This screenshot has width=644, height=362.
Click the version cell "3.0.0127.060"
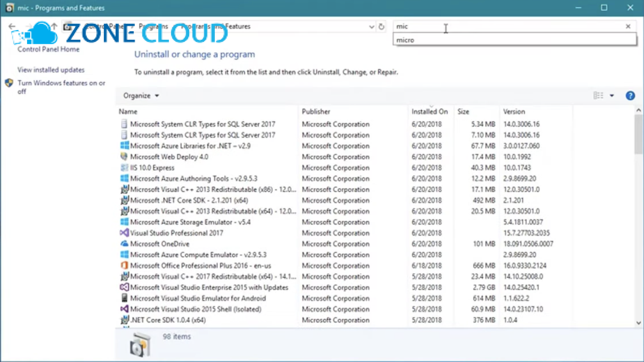pyautogui.click(x=522, y=146)
